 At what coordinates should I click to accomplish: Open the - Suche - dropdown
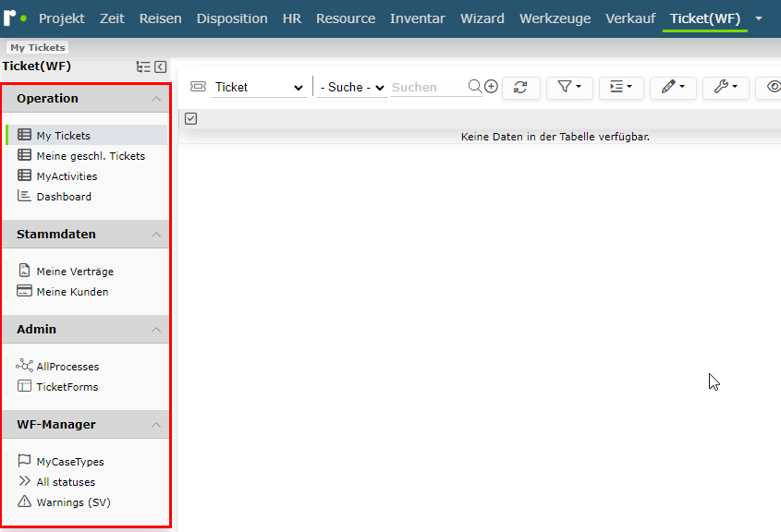[352, 87]
